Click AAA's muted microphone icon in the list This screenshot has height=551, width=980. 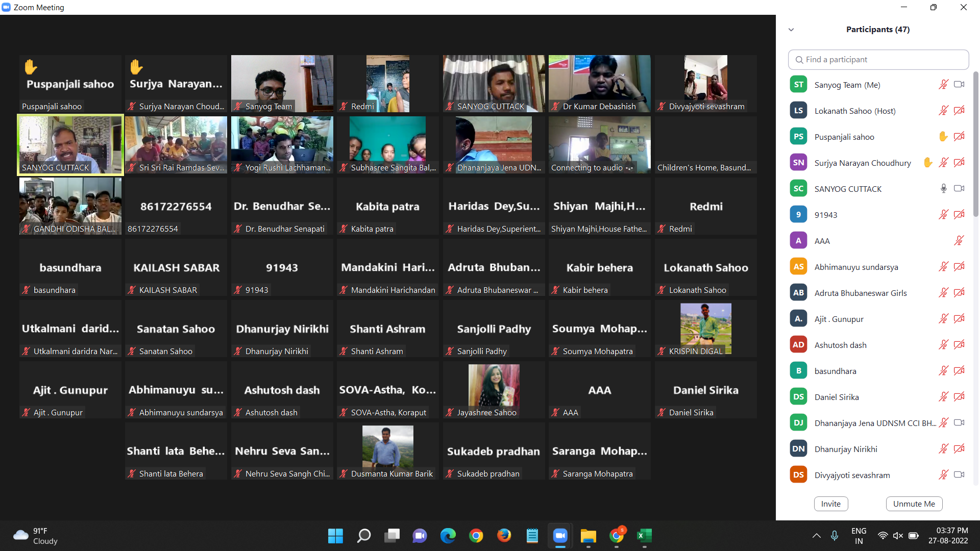coord(959,241)
